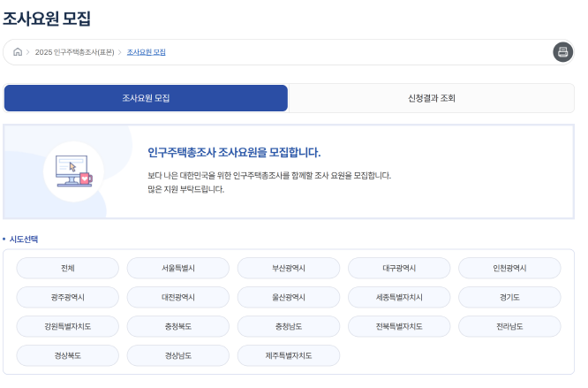Choose 부산광역시 region button
The height and width of the screenshot is (388, 588).
(x=289, y=268)
